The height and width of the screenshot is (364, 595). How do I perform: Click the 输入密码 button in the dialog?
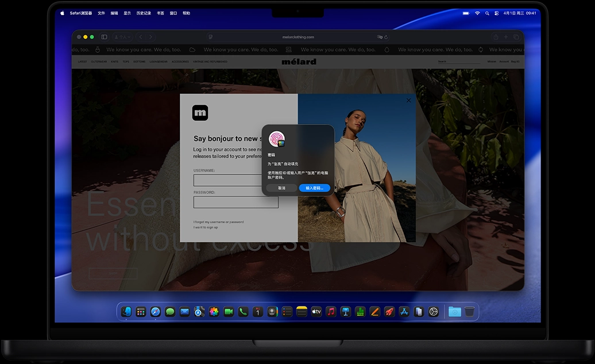(x=314, y=188)
